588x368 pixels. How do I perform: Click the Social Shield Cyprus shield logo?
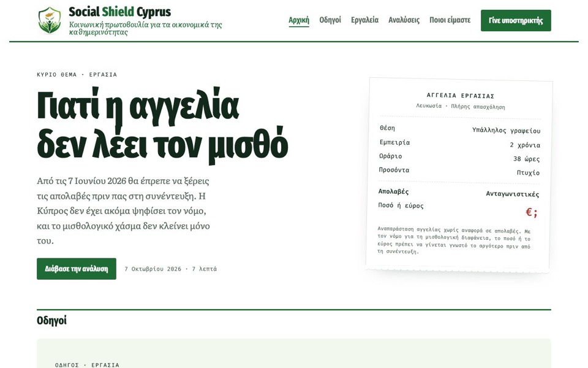coord(50,20)
